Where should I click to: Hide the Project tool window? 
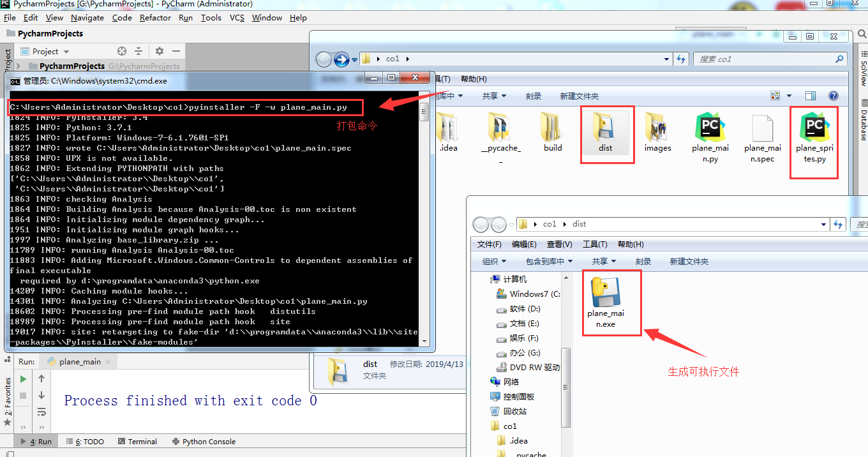pyautogui.click(x=176, y=51)
